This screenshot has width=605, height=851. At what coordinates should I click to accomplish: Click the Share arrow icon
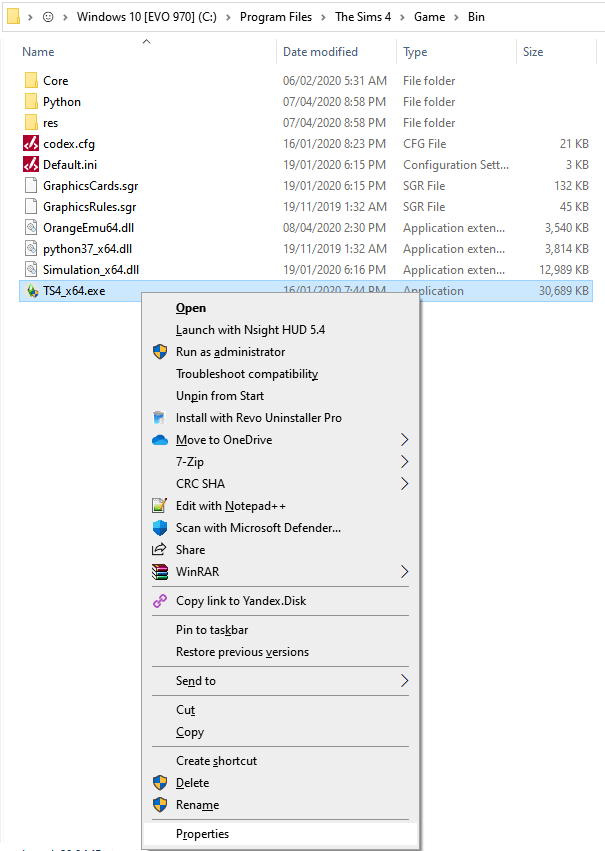[x=158, y=549]
